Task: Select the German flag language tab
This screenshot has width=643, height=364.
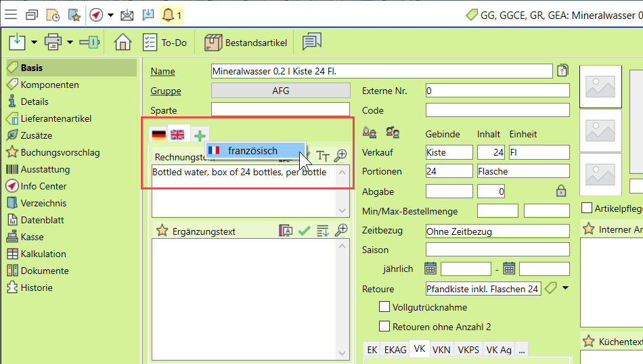Action: [x=158, y=135]
